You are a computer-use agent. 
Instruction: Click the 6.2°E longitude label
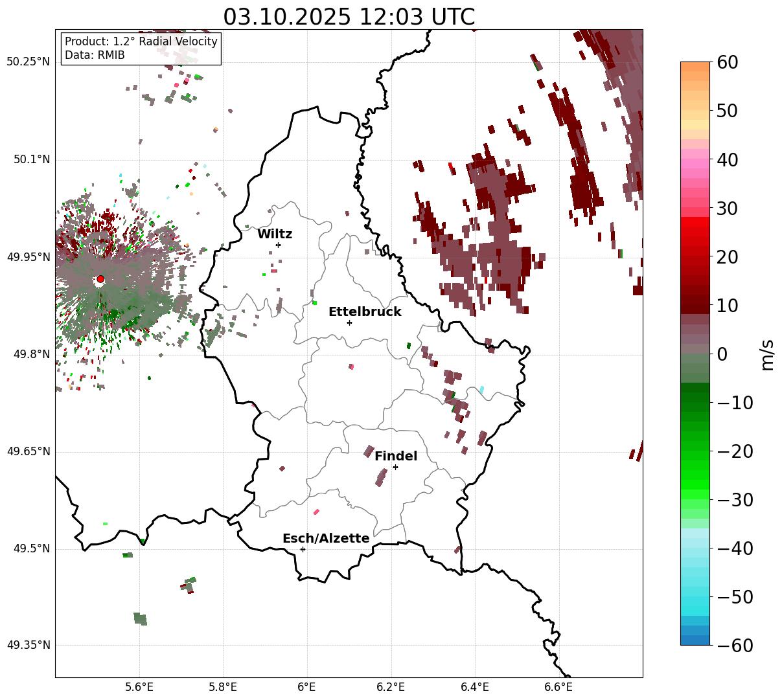391,687
